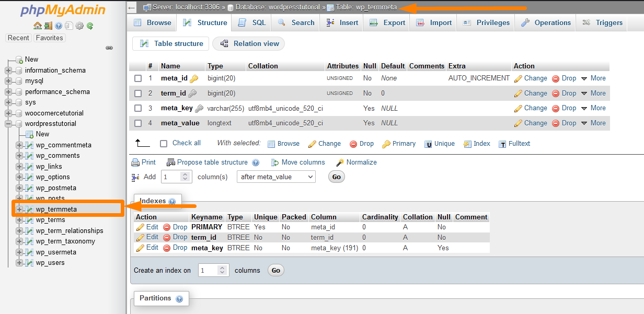
Task: Expand the performance_schema database node
Action: point(8,92)
